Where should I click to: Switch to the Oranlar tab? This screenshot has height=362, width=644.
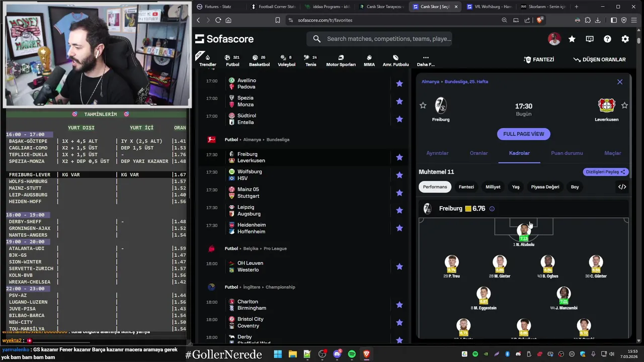[478, 153]
